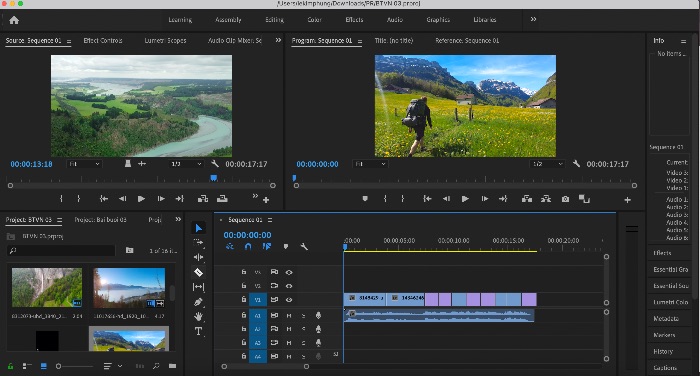Toggle V3 track output eye

pos(289,272)
